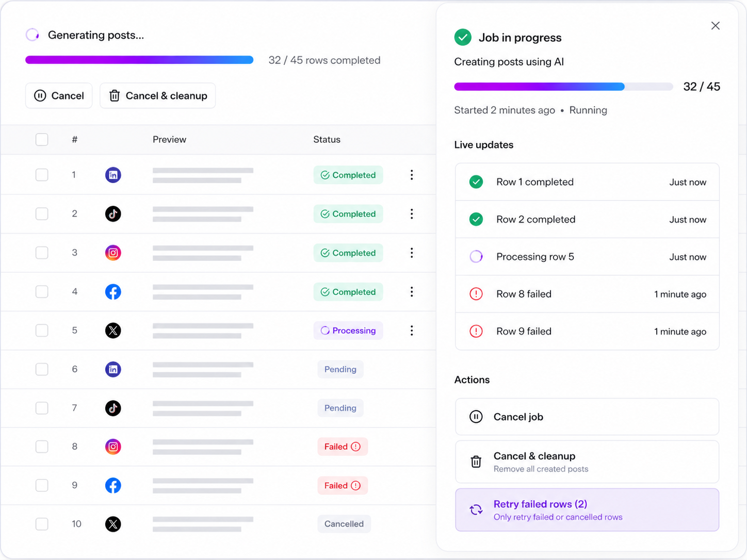Viewport: 747px width, 560px height.
Task: Click the spinner icon for Processing row 5 update
Action: (x=476, y=256)
